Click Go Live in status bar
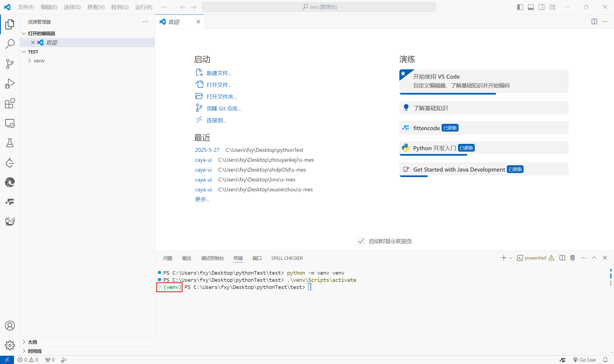Screen dimensions: 614x364 point(584,360)
